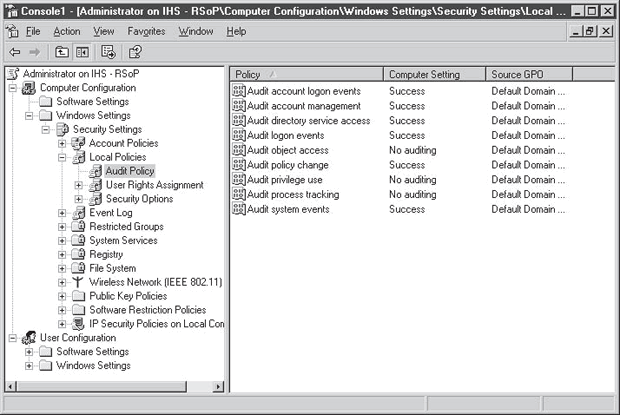620x415 pixels.
Task: Collapse the Local Policies node
Action: point(62,157)
